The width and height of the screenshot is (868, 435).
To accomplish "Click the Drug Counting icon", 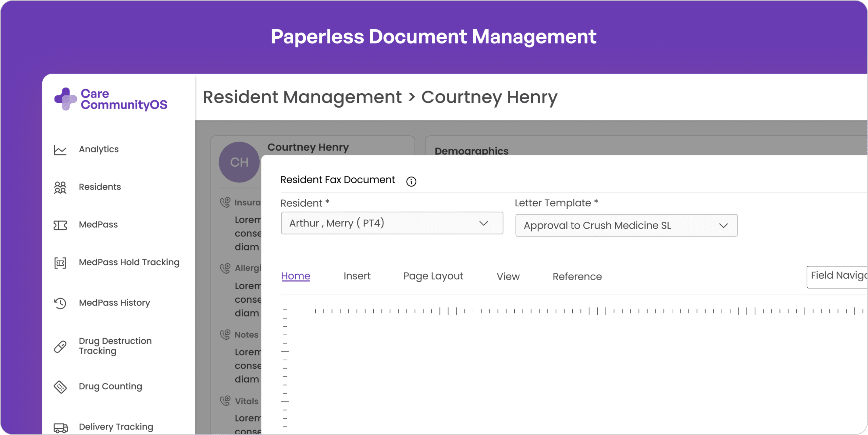I will click(x=60, y=387).
